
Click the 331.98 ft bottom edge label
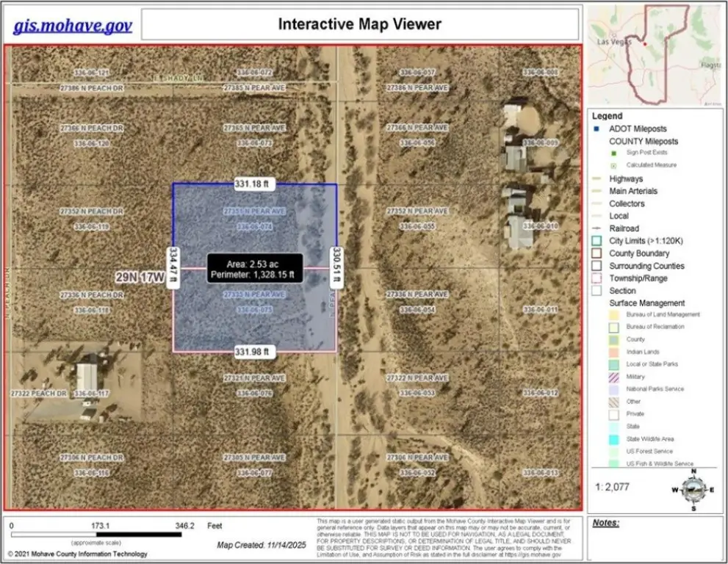pyautogui.click(x=253, y=352)
